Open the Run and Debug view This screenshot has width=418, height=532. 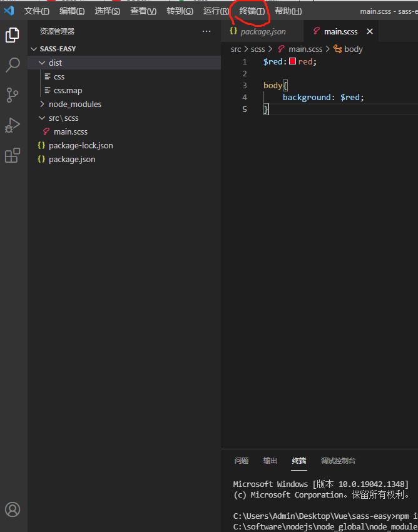[x=13, y=125]
